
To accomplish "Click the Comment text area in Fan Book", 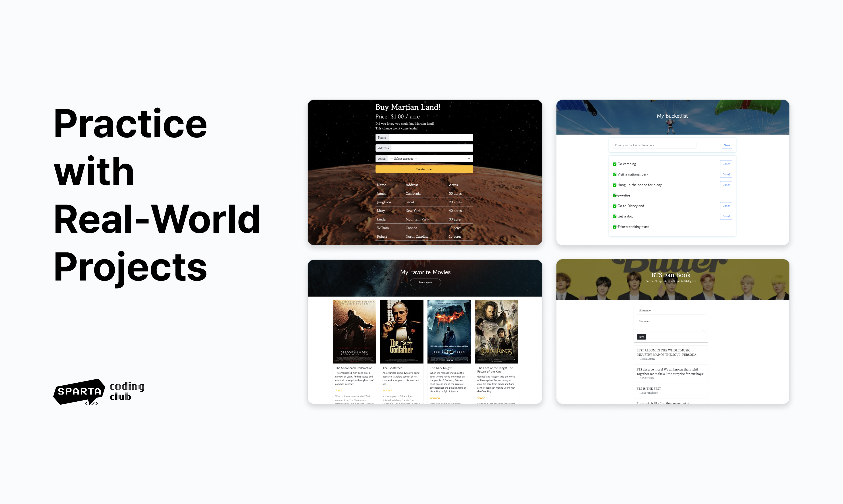I will (x=671, y=324).
